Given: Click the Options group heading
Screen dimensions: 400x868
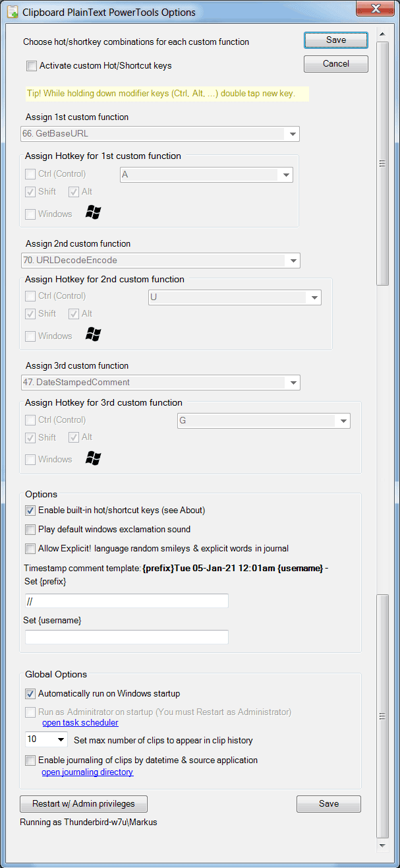Looking at the screenshot, I should 42,494.
